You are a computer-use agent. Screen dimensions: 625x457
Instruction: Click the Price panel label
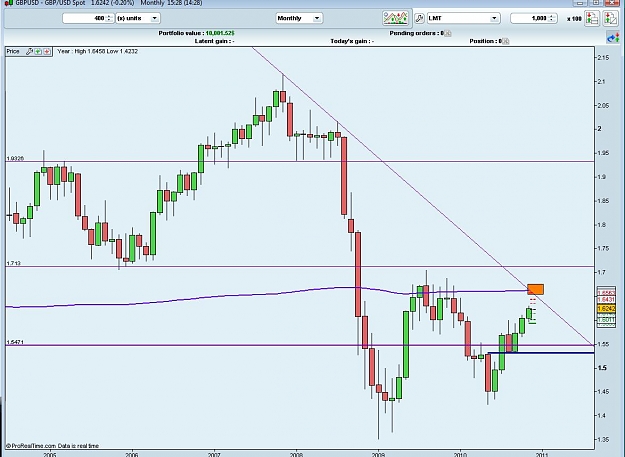pyautogui.click(x=13, y=51)
